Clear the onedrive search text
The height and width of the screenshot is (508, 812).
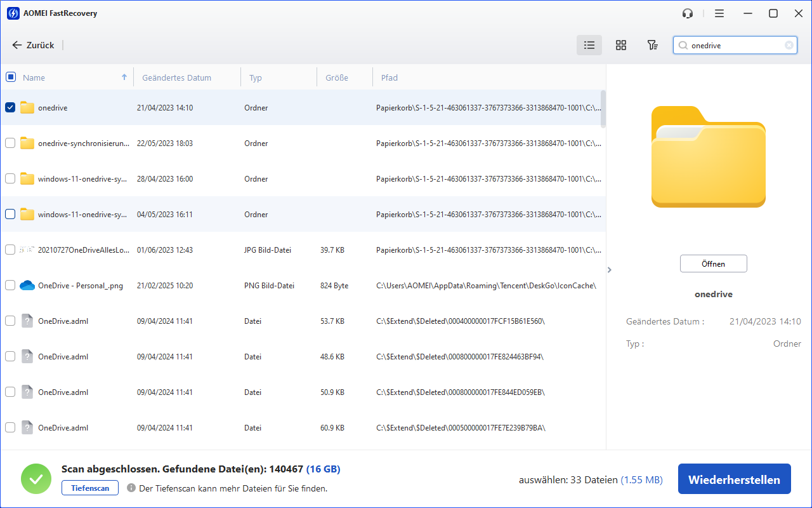(789, 45)
